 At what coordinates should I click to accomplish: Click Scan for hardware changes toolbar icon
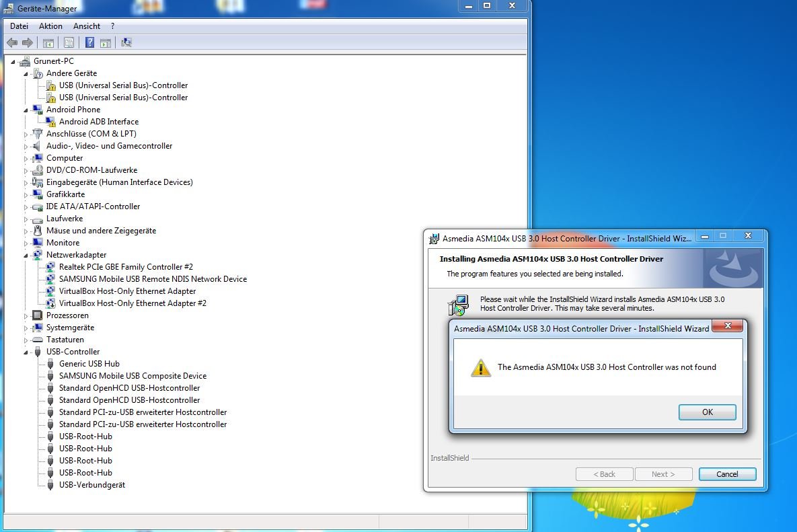point(126,42)
